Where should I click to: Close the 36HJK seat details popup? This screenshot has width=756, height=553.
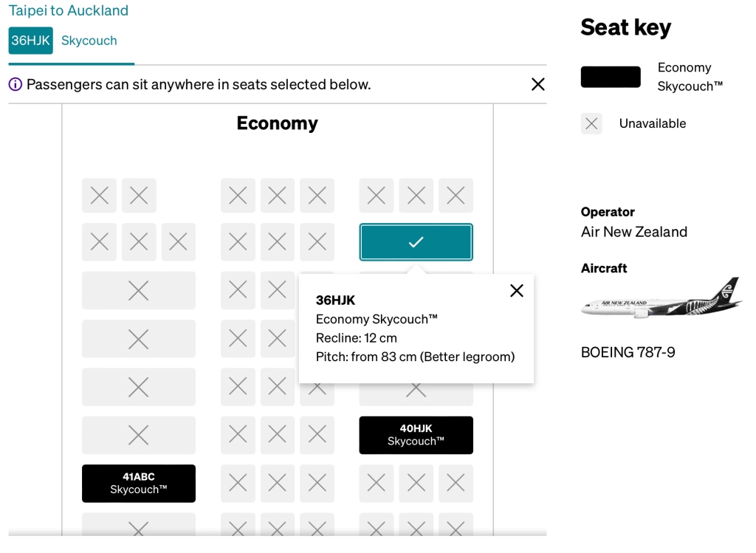[516, 291]
